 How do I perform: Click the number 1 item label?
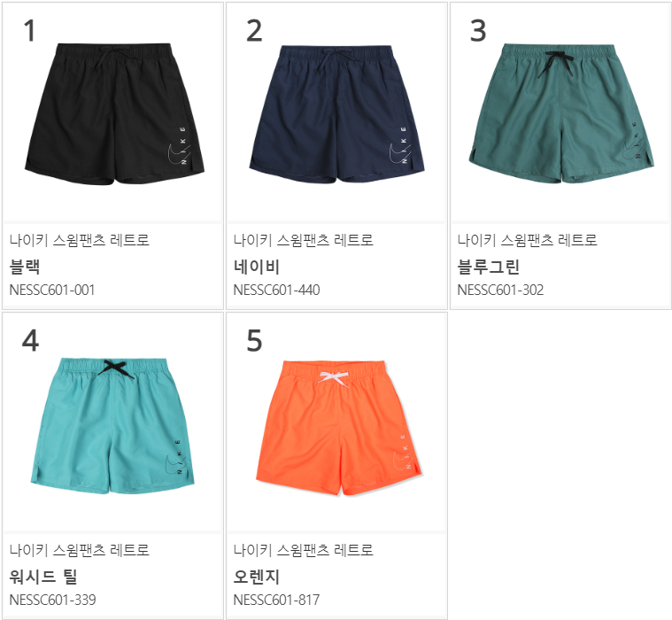(x=29, y=31)
